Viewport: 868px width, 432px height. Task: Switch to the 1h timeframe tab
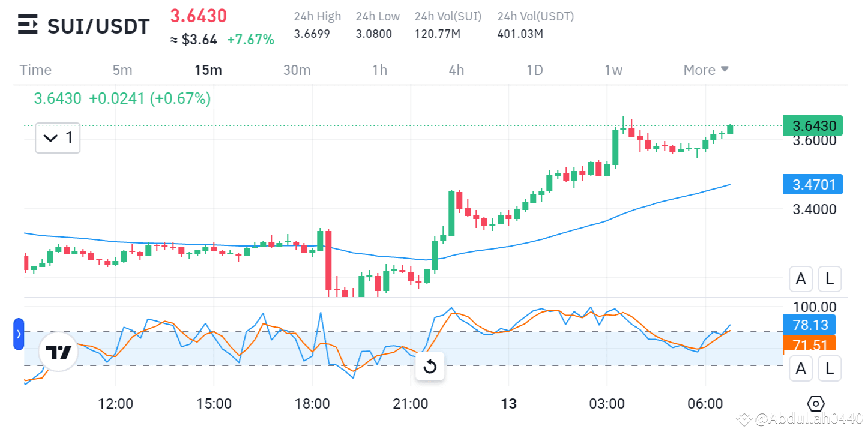click(379, 70)
